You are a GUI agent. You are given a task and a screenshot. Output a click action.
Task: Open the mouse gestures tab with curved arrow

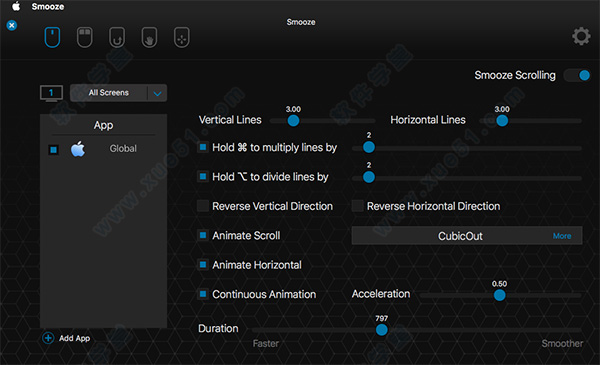click(117, 37)
